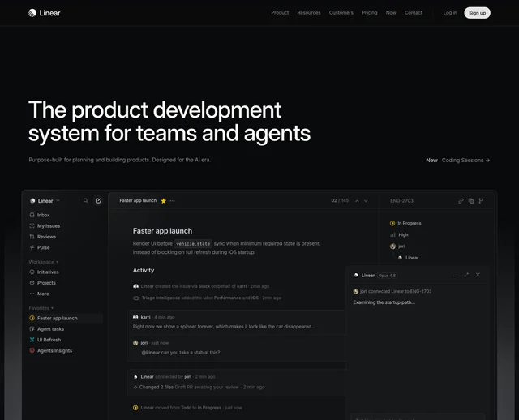Click the Faster app launch issue heading
This screenshot has height=420, width=519.
point(162,231)
